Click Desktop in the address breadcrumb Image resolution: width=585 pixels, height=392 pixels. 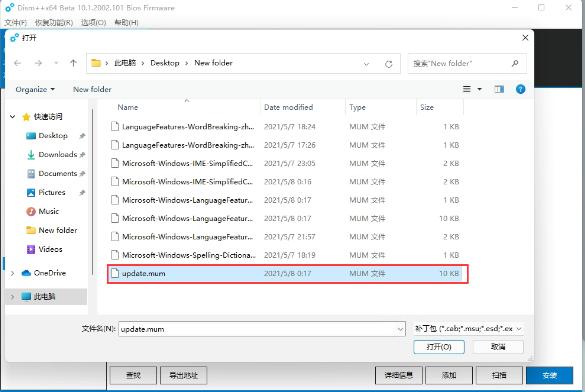tap(165, 63)
